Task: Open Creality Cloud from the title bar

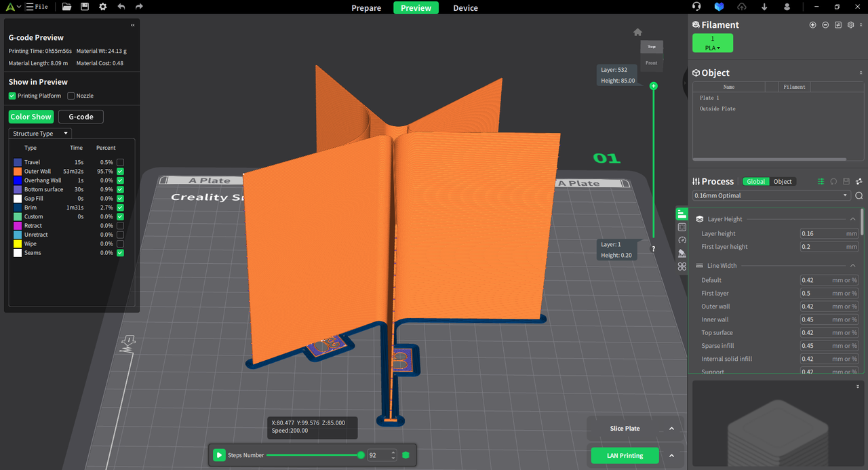Action: point(719,7)
